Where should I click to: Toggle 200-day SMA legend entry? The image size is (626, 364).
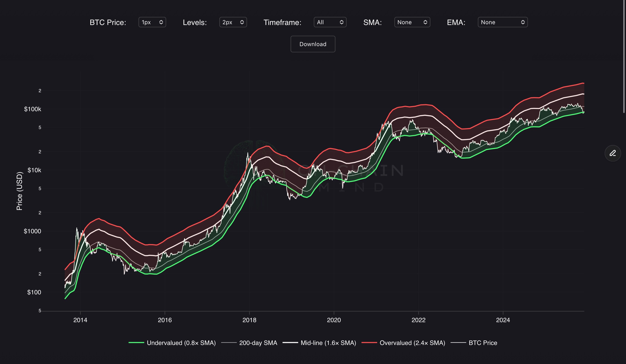(258, 343)
